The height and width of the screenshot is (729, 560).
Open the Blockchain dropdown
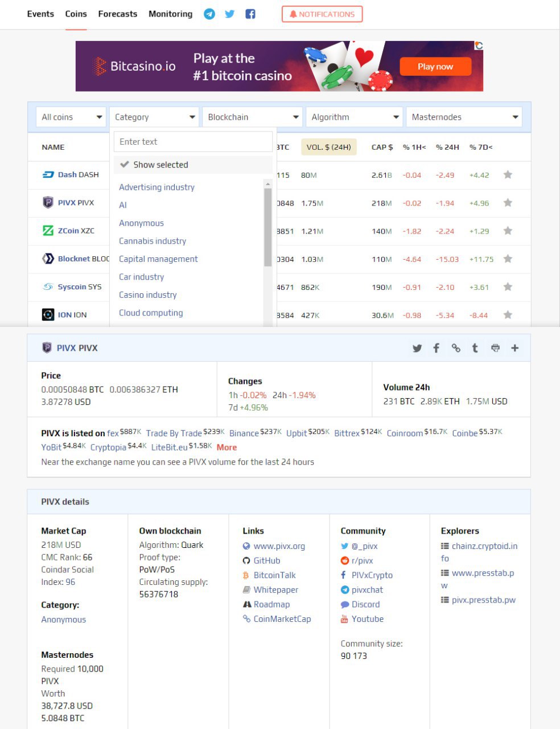[252, 117]
